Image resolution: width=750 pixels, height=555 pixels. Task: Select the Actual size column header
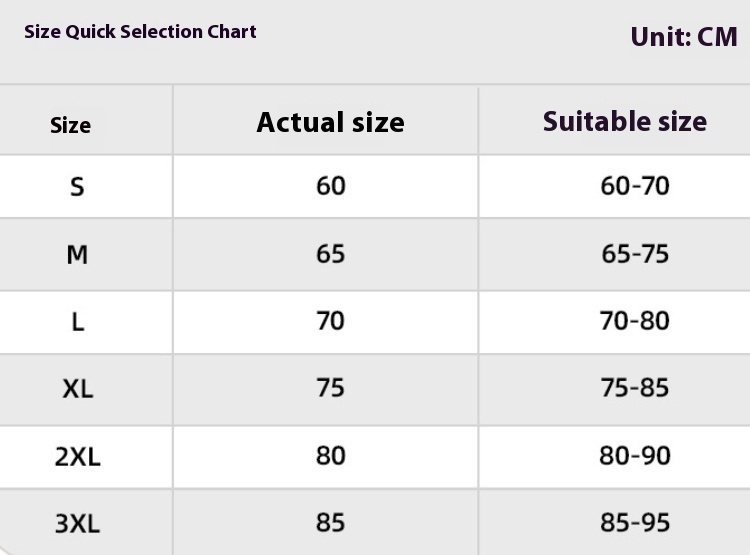(x=330, y=122)
